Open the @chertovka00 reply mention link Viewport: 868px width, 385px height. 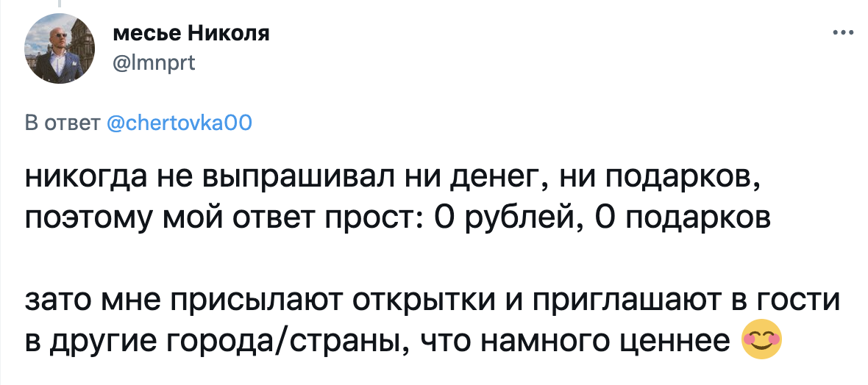click(x=179, y=123)
